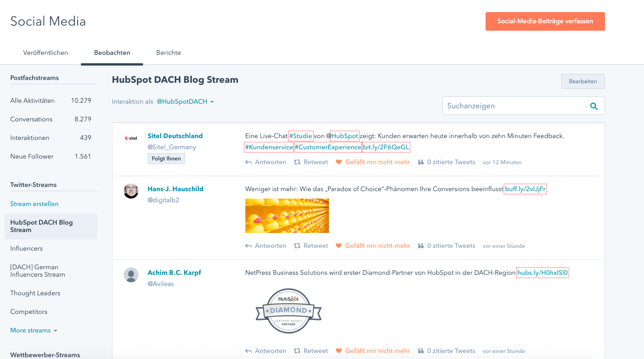The image size is (644, 359).
Task: Open the buff.ly/2vlJjFr link
Action: [526, 189]
